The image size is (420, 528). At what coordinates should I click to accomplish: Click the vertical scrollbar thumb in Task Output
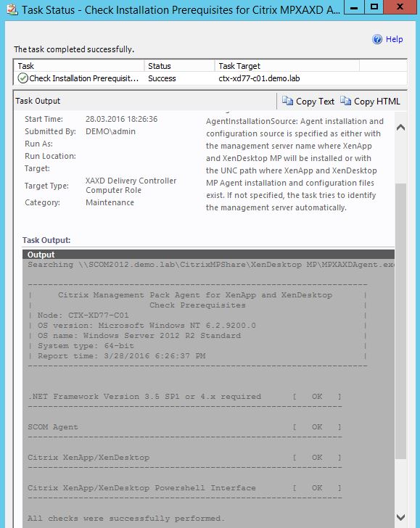click(400, 321)
